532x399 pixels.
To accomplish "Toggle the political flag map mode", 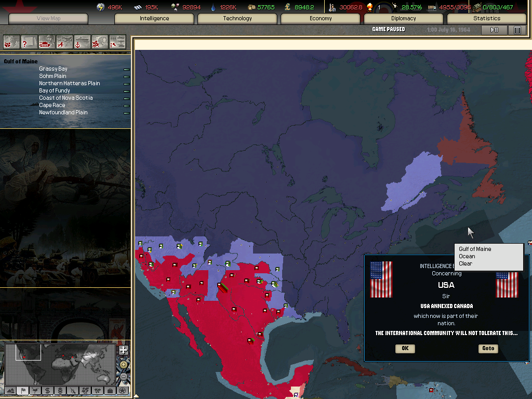I will (22, 390).
